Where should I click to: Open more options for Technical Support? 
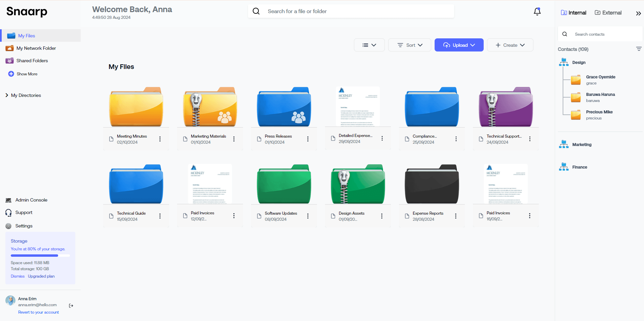(530, 139)
